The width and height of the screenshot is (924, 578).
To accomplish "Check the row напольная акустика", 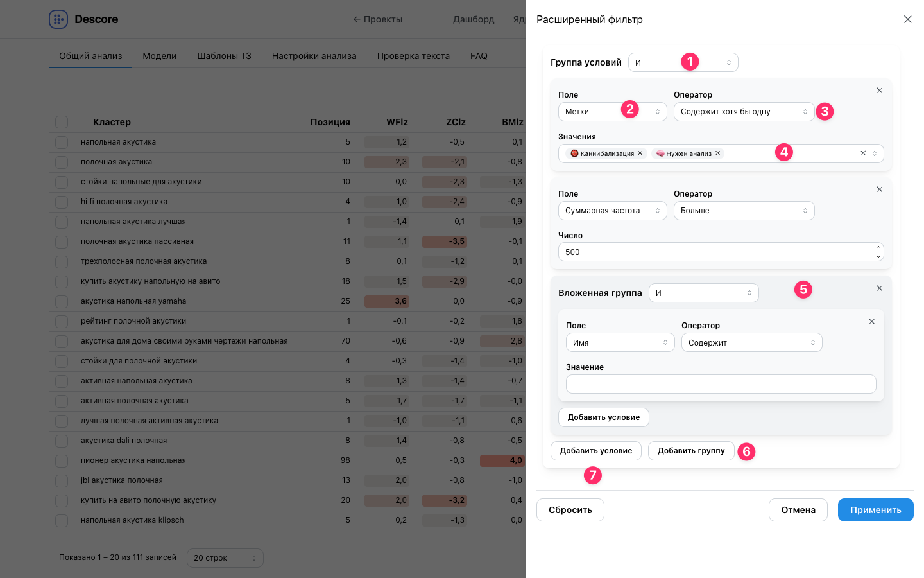I will (62, 142).
